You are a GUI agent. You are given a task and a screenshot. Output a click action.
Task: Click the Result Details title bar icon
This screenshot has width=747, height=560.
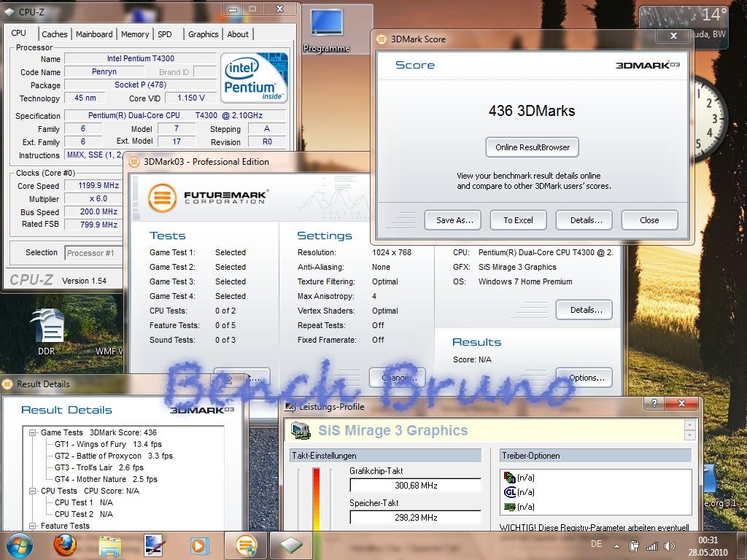7,384
